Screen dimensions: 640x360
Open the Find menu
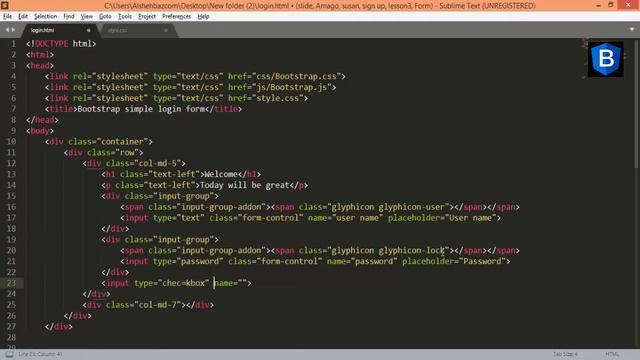point(69,16)
